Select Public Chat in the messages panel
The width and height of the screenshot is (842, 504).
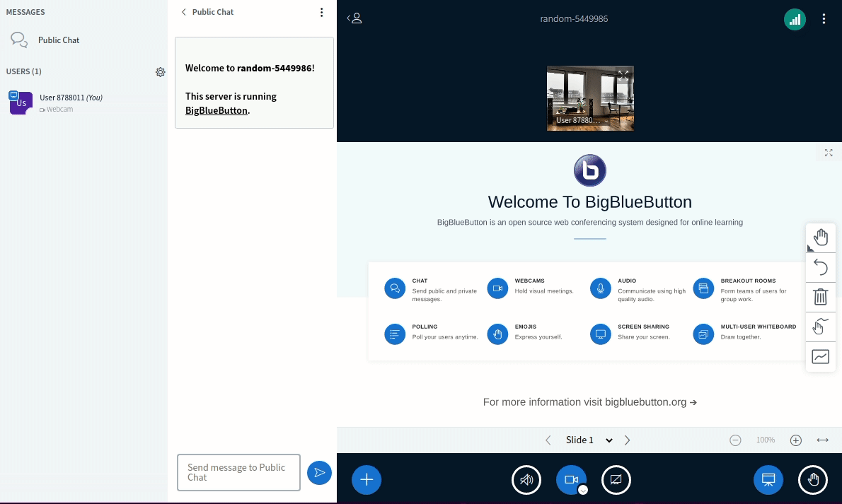59,40
